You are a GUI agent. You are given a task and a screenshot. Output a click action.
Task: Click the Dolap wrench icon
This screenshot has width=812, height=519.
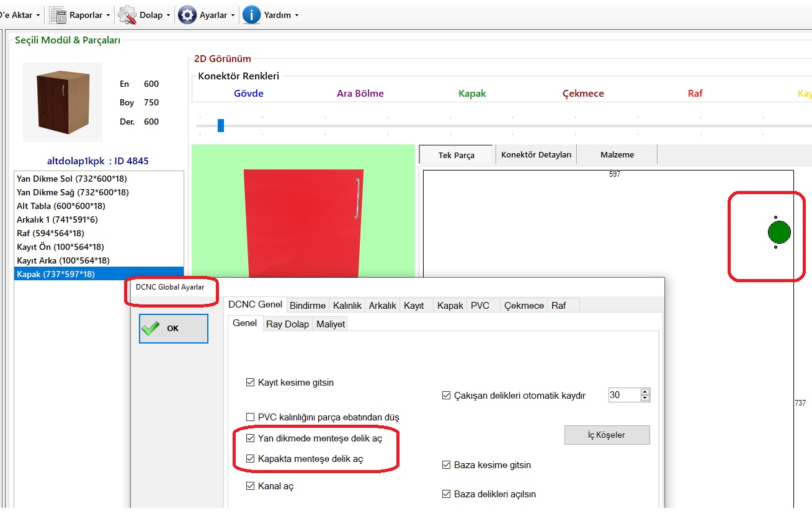click(x=127, y=15)
